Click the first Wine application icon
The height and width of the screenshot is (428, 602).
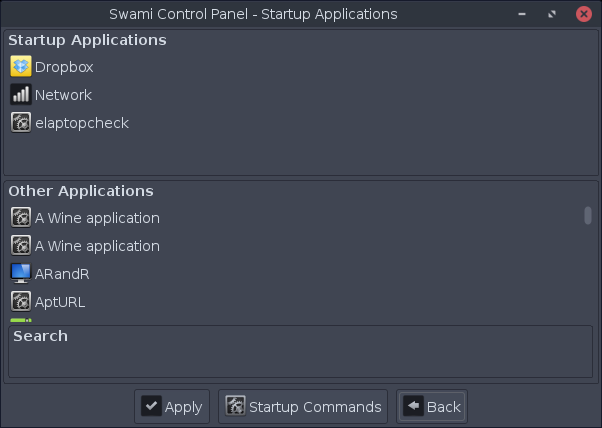pos(21,217)
